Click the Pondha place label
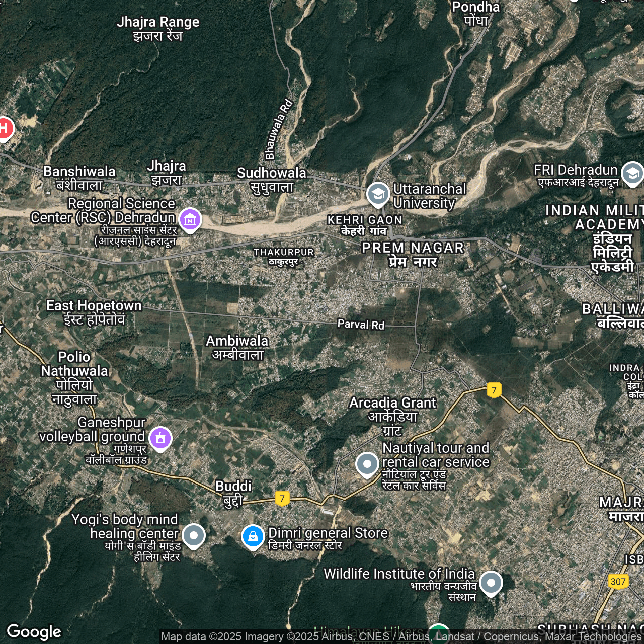Viewport: 644px width, 644px height. coord(476,14)
